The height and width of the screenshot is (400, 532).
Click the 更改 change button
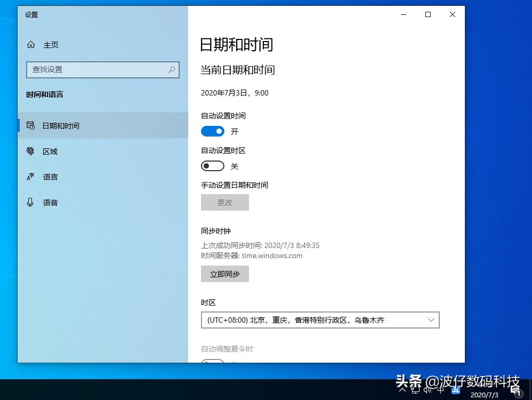tap(224, 202)
